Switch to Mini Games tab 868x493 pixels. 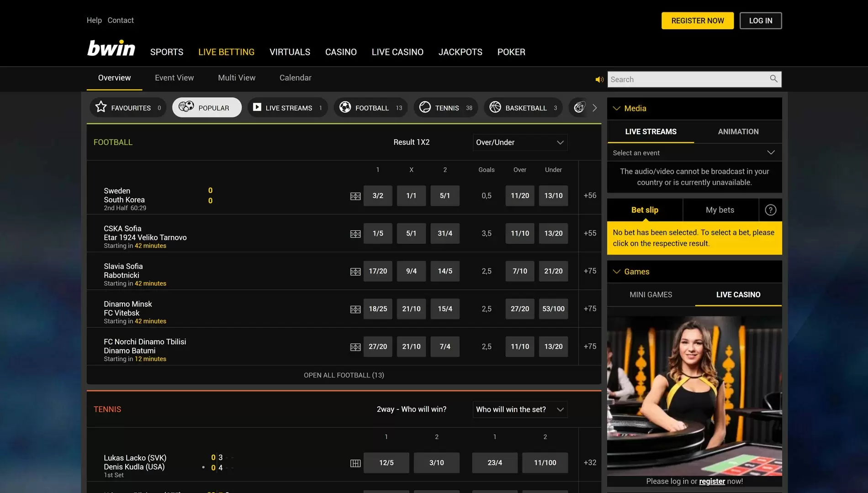coord(651,295)
